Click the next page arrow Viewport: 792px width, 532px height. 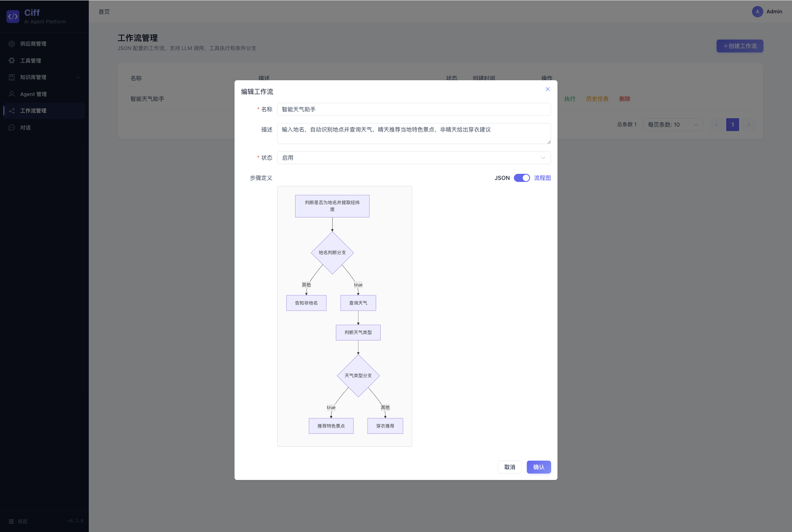click(749, 125)
